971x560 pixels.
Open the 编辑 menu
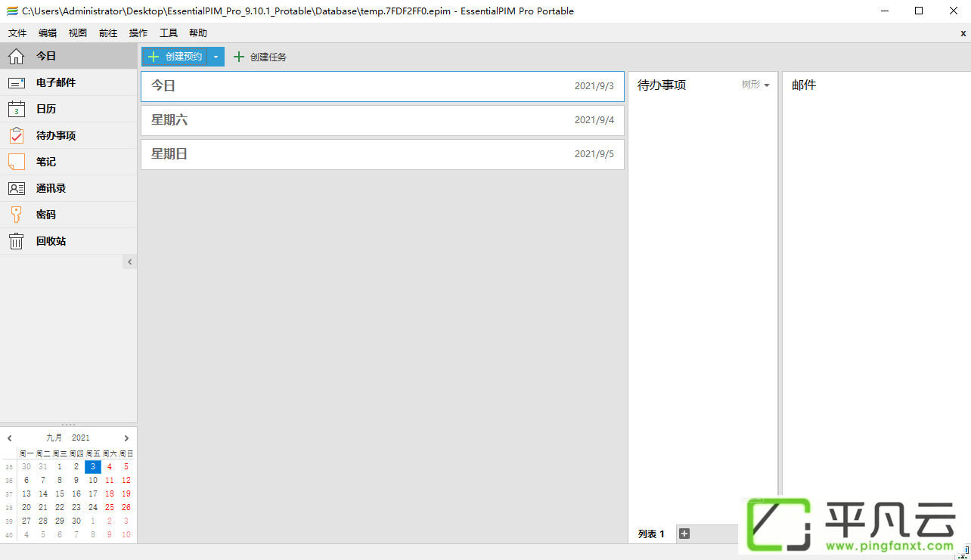click(48, 33)
